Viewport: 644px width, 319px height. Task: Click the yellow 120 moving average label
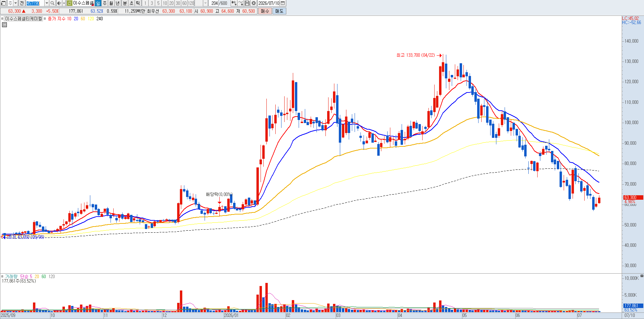click(91, 19)
